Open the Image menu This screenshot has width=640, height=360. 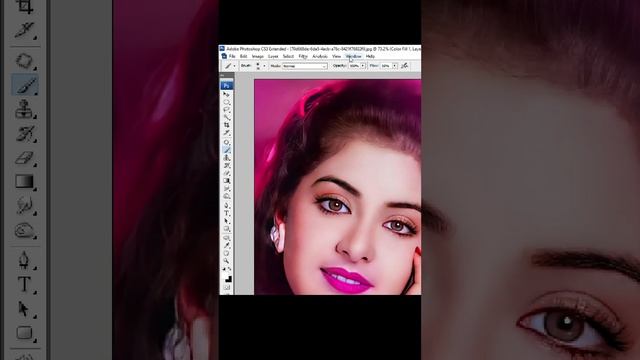coord(258,56)
